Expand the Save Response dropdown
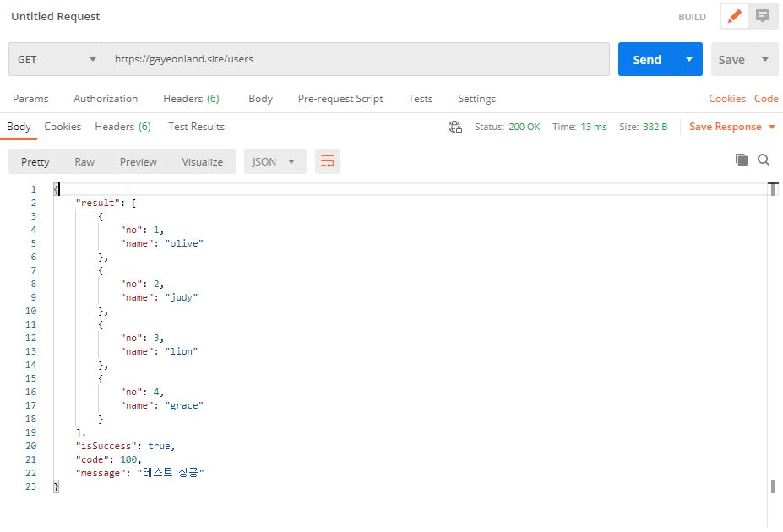Screen dimensions: 783x532 click(731, 127)
